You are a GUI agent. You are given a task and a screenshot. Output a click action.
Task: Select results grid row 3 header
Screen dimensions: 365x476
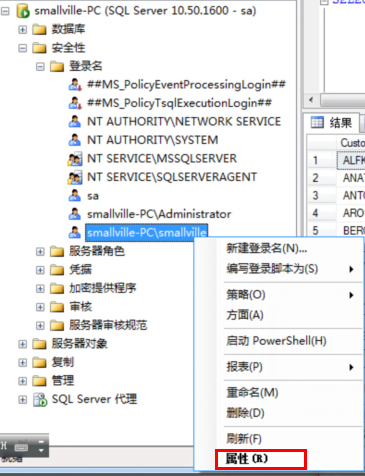coord(321,195)
